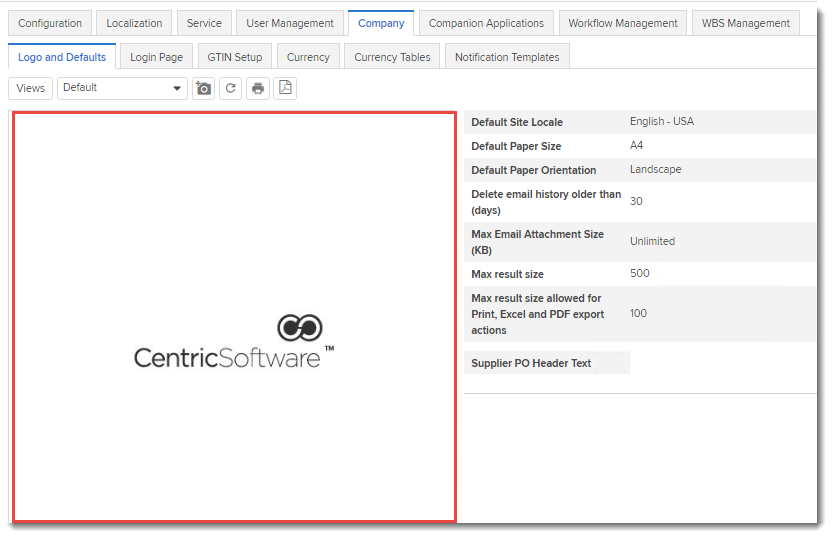
Task: Click the Default Paper Size label
Action: 516,146
